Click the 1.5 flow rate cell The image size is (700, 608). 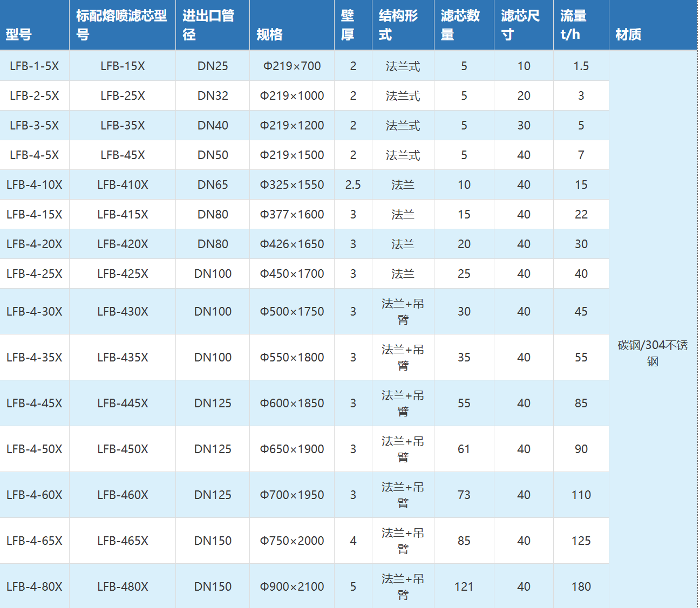[581, 66]
